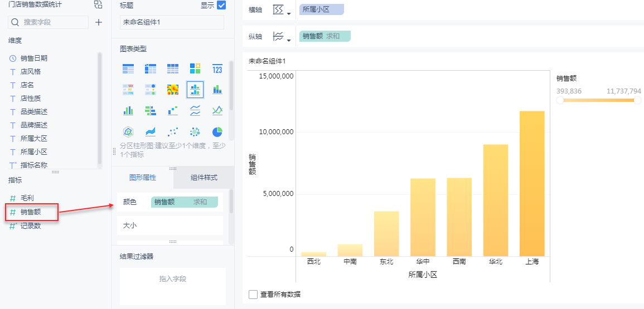Select the comparison horizontal bar chart icon
This screenshot has width=644, height=309.
pos(151,110)
